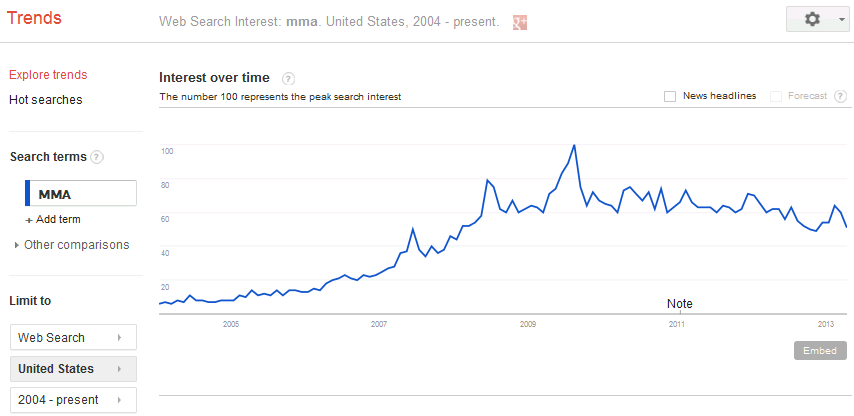854x416 pixels.
Task: Go to Explore trends
Action: coord(48,75)
